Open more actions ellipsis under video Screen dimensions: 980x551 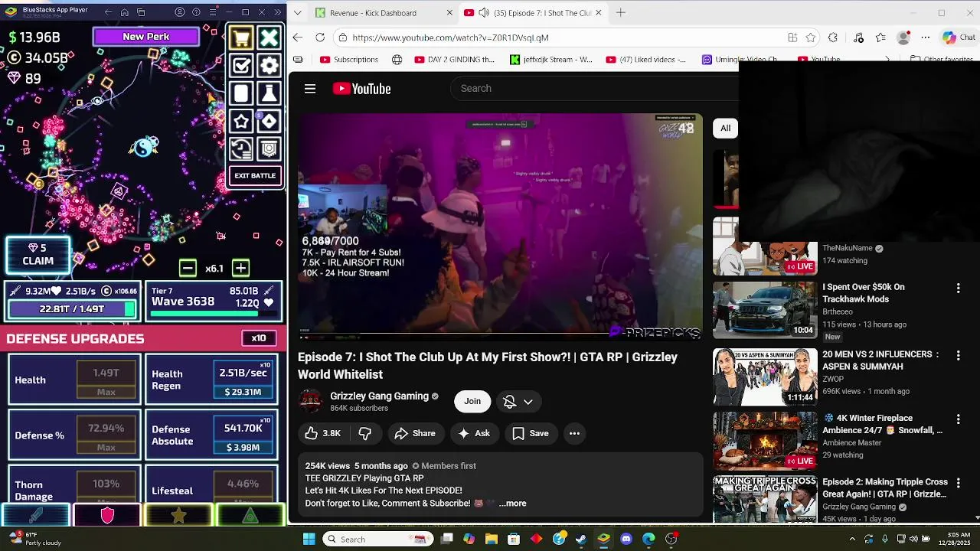tap(574, 433)
